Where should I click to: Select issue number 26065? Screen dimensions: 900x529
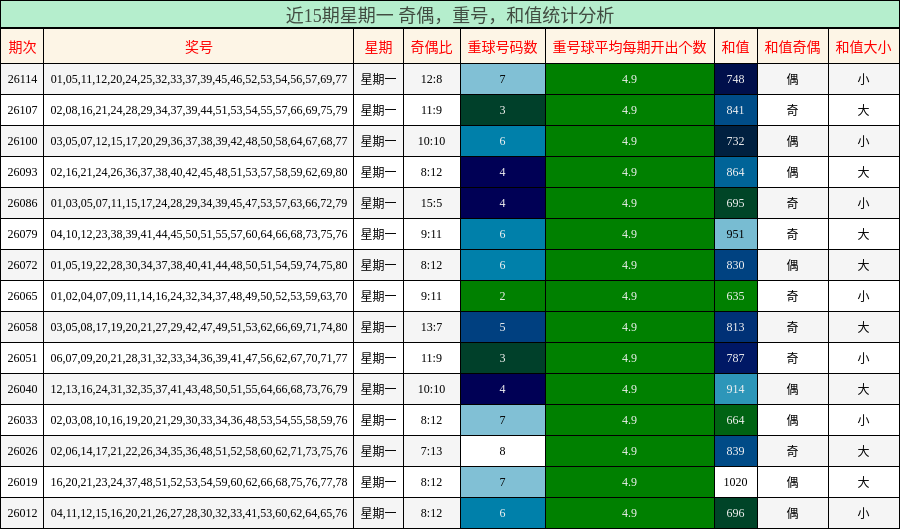pos(22,296)
